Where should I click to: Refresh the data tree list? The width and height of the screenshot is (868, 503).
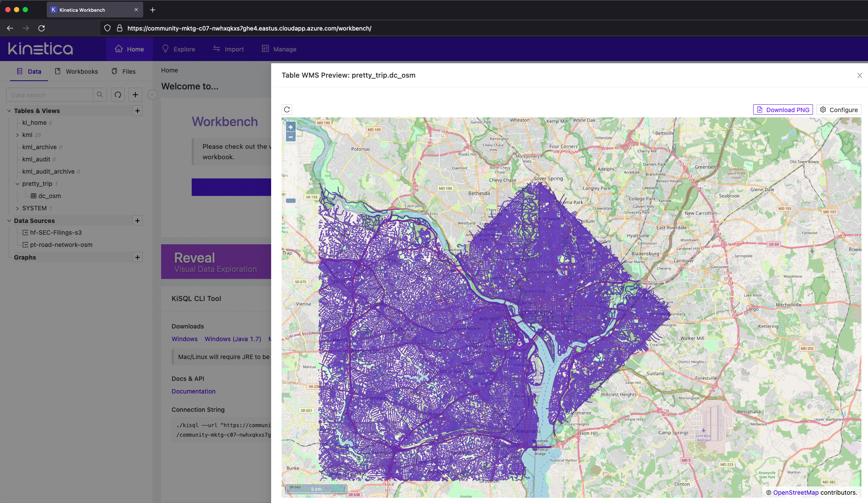118,95
